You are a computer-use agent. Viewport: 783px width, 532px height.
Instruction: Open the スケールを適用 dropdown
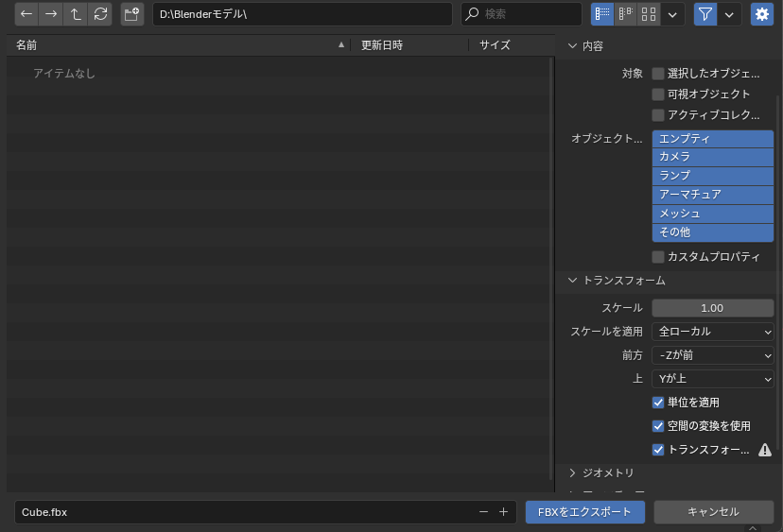[x=713, y=332]
